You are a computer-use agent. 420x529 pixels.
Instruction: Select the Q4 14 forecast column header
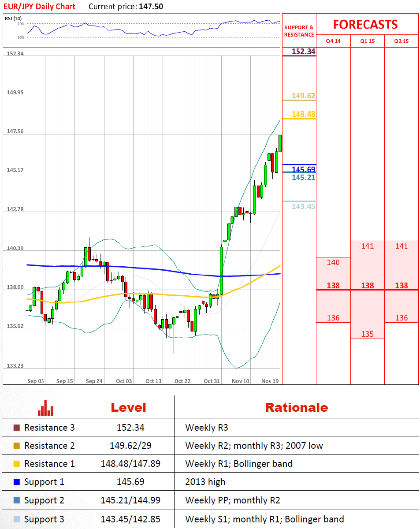333,41
